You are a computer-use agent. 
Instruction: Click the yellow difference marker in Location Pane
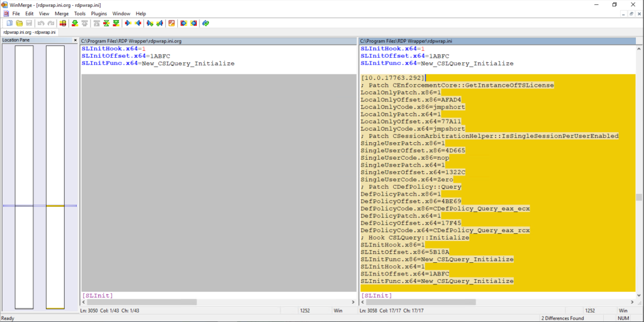(x=55, y=206)
